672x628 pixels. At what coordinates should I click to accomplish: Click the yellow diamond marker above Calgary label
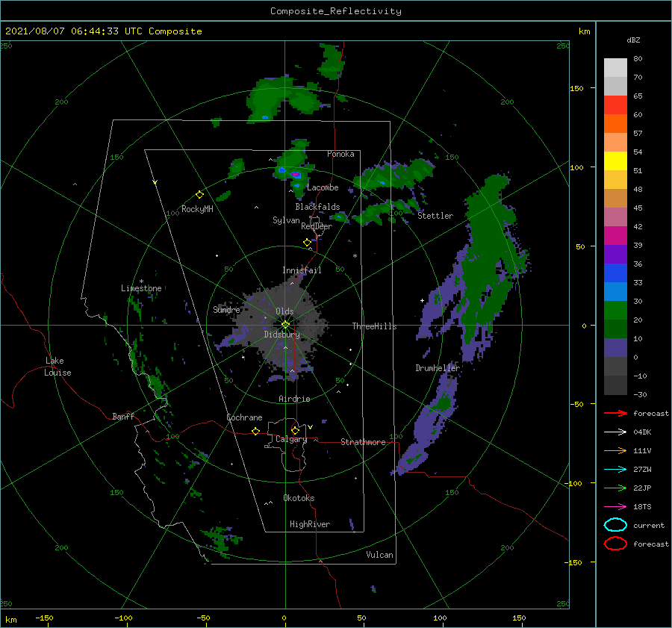(x=295, y=430)
